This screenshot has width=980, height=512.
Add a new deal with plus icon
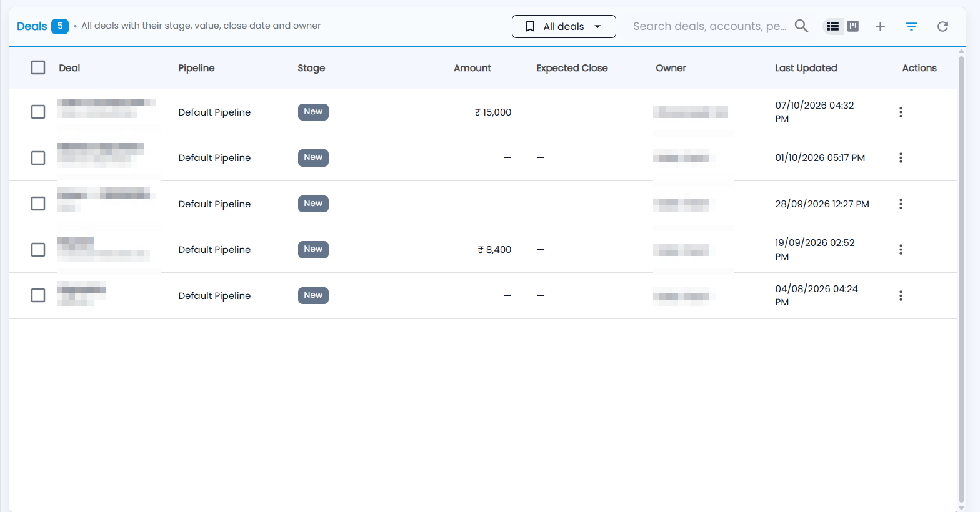coord(880,26)
